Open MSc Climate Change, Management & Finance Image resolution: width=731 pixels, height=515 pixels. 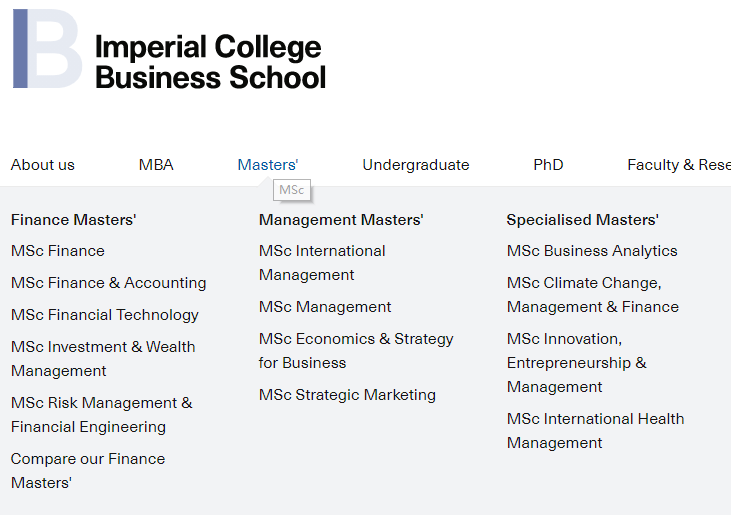point(593,295)
